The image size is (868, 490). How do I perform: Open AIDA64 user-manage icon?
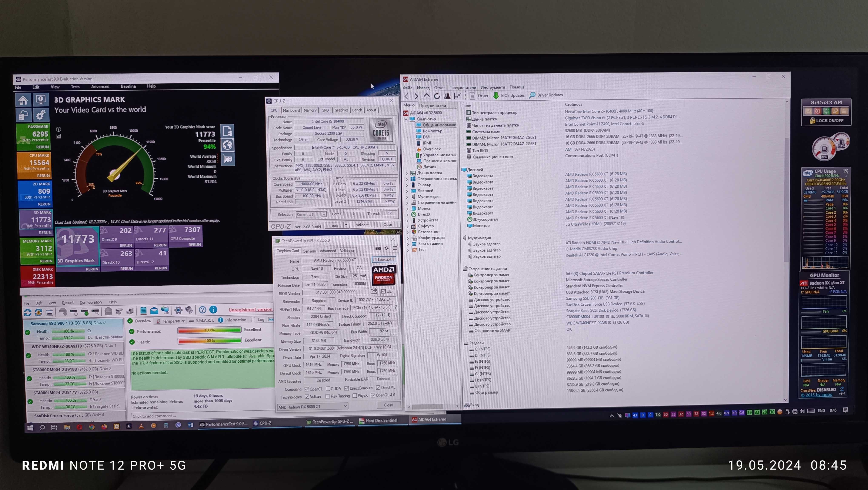click(x=447, y=96)
